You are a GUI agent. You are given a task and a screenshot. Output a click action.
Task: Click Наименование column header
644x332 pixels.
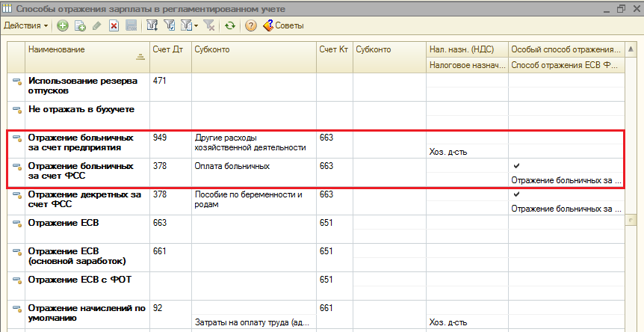point(87,57)
